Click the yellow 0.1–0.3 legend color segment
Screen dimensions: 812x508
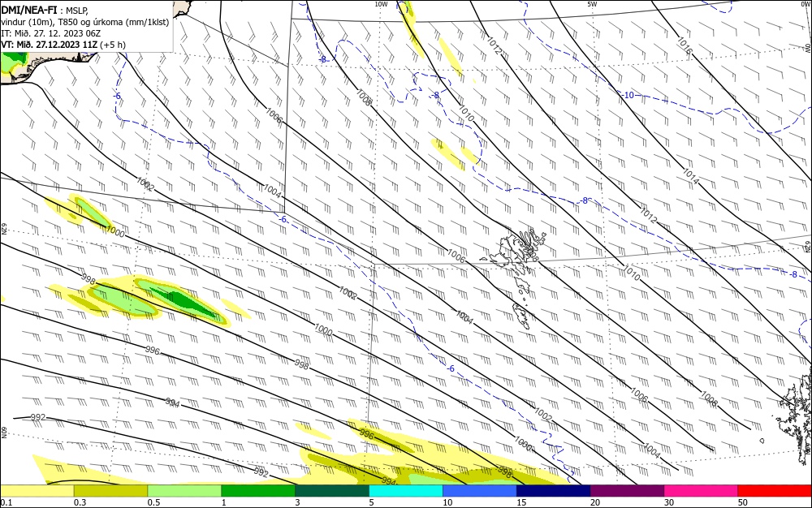[x=37, y=491]
